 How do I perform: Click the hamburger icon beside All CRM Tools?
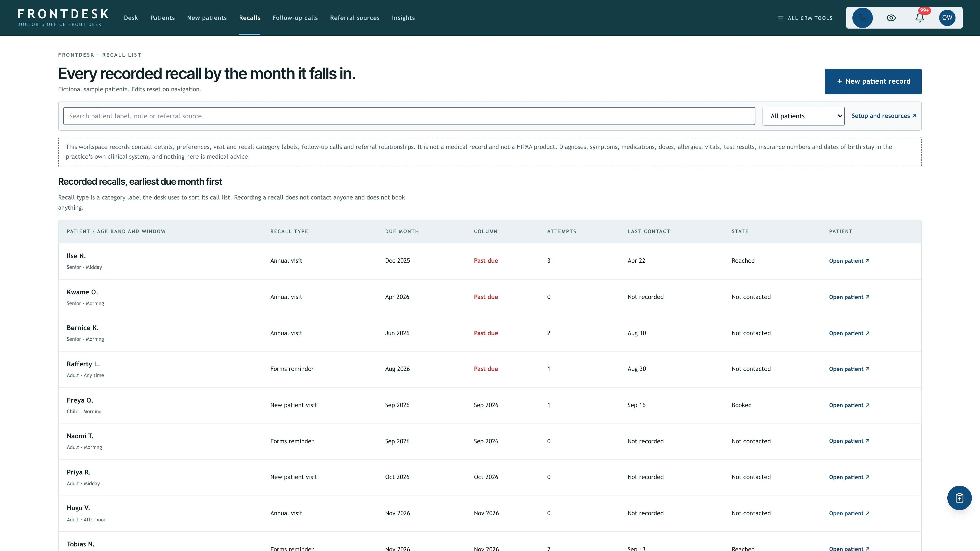[780, 18]
